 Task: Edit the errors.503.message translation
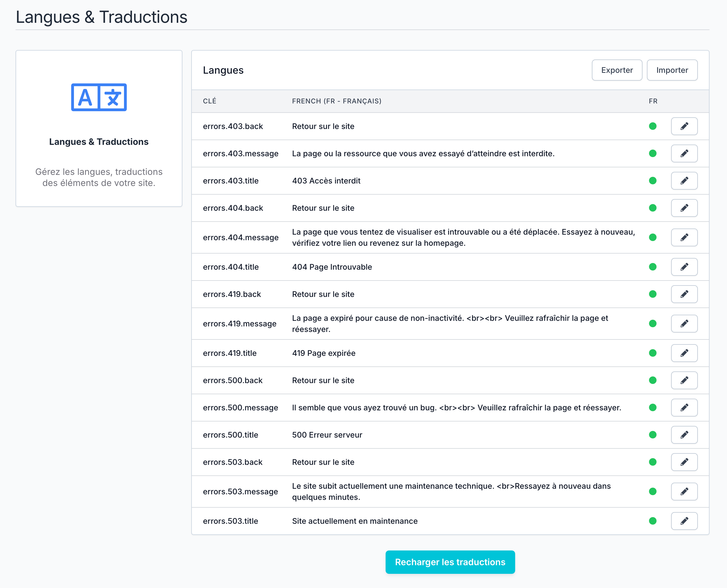684,492
